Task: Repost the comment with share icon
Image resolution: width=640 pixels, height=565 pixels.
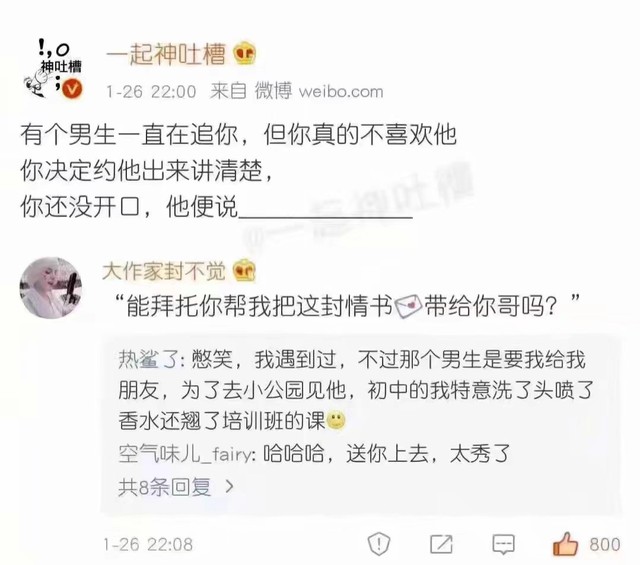Action: pos(442,544)
